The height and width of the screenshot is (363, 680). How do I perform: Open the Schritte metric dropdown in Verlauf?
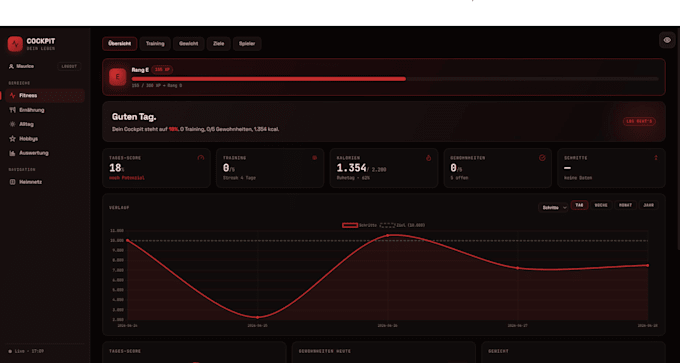tap(553, 207)
